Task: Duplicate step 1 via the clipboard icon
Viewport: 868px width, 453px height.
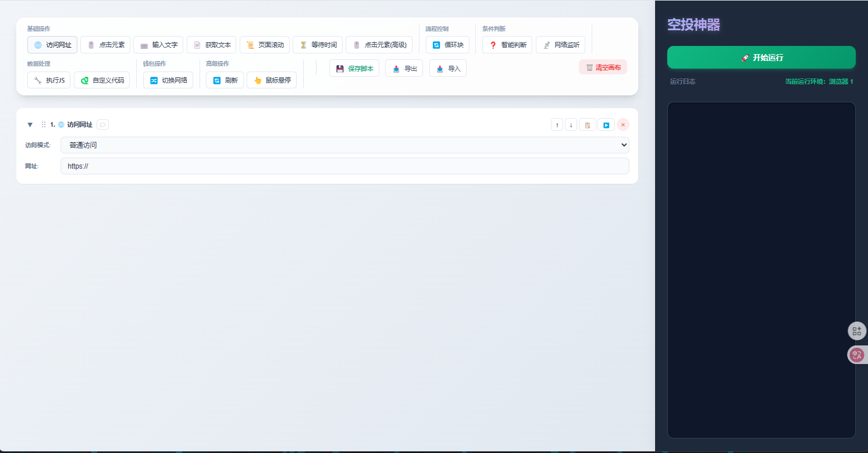Action: coord(587,124)
